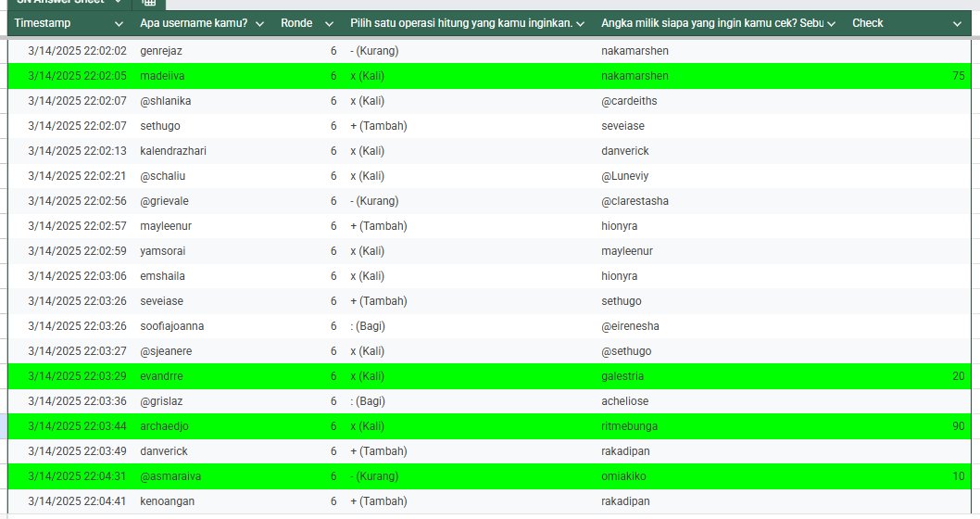
Task: Click username cell '@sjeanere'
Action: tap(166, 351)
